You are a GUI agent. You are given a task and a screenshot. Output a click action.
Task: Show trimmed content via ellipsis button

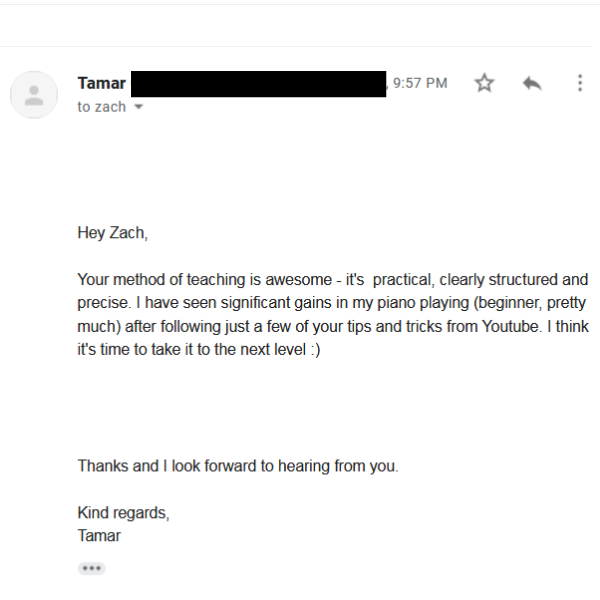coord(91,568)
